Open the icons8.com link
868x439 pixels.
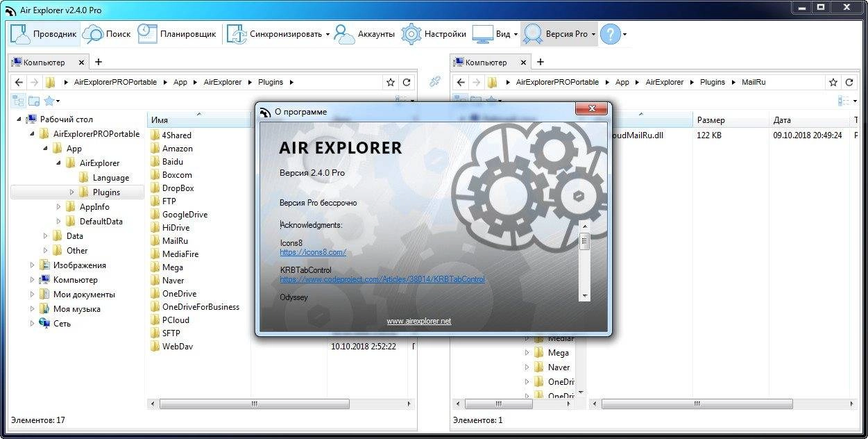tap(312, 252)
